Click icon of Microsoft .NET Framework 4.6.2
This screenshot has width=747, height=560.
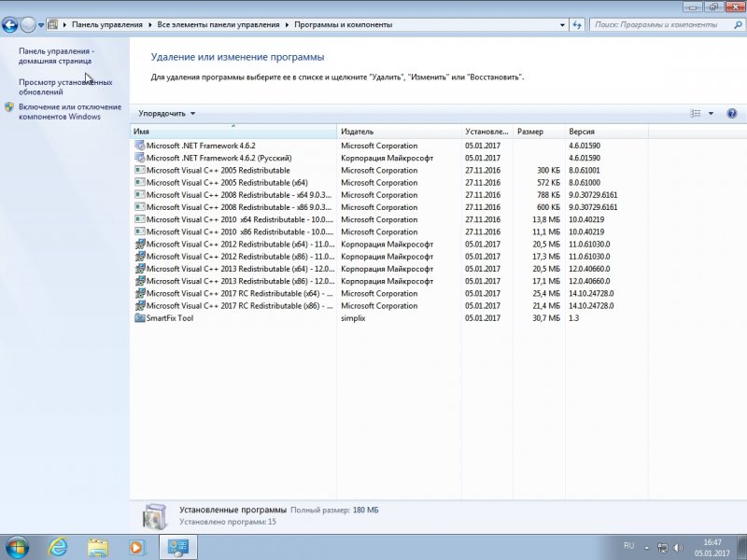(139, 146)
